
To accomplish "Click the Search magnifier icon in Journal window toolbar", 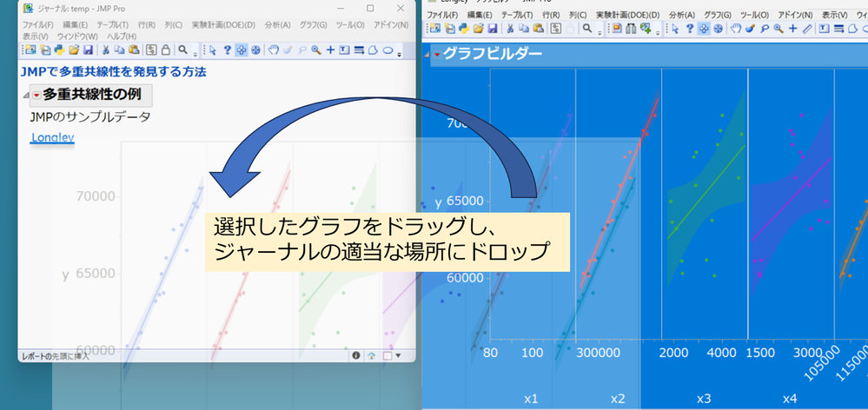I will 182,50.
